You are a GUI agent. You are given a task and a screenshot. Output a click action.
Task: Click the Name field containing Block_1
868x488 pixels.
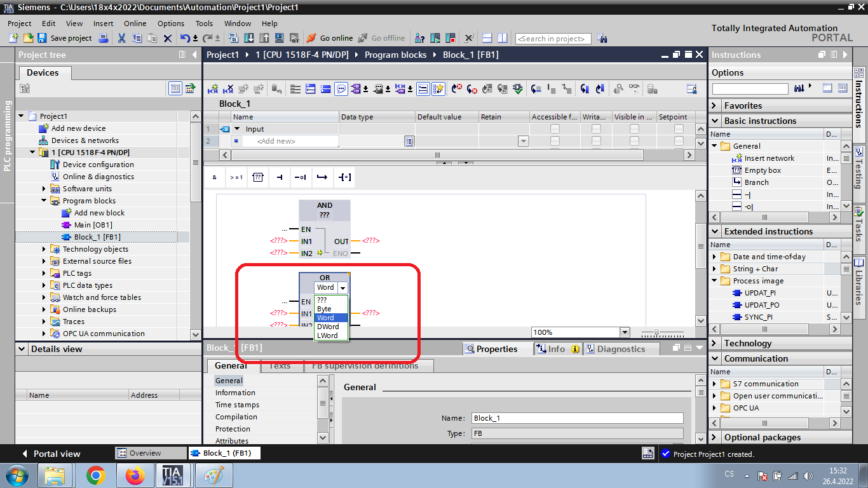[x=577, y=418]
